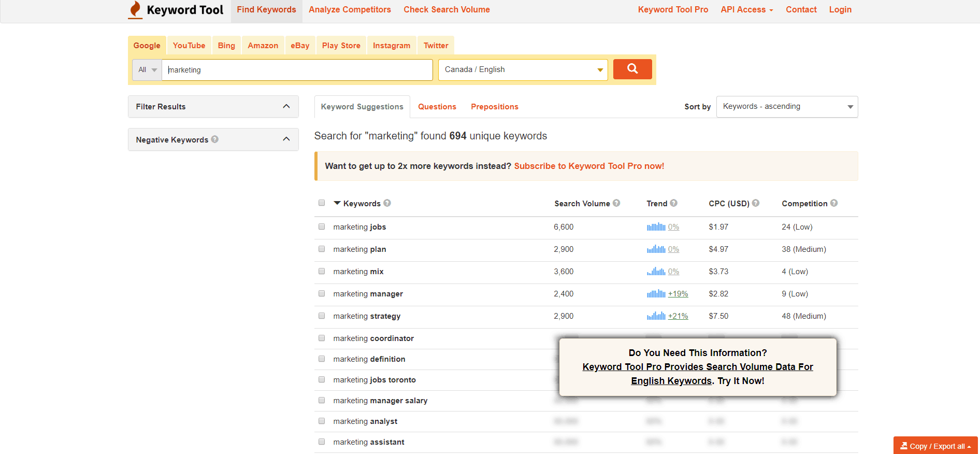This screenshot has height=454, width=980.
Task: Check the marketing strategy row checkbox
Action: [x=322, y=316]
